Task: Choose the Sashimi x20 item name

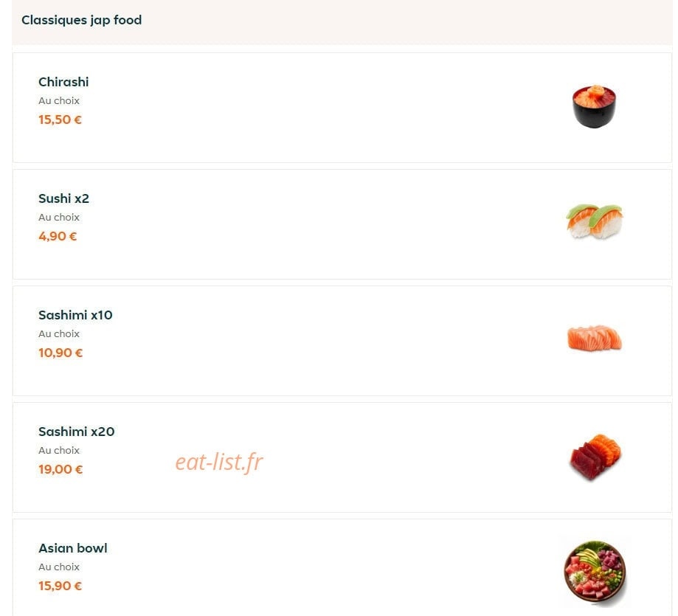Action: 76,432
